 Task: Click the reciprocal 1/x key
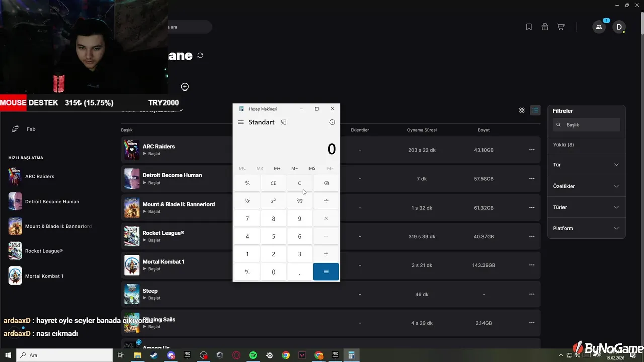247,201
